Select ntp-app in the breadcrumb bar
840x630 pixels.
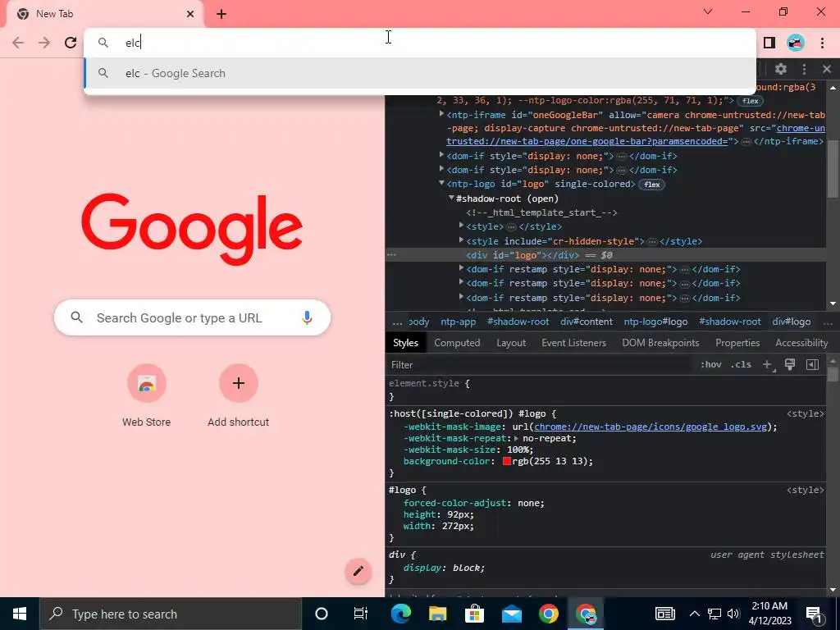pos(458,322)
